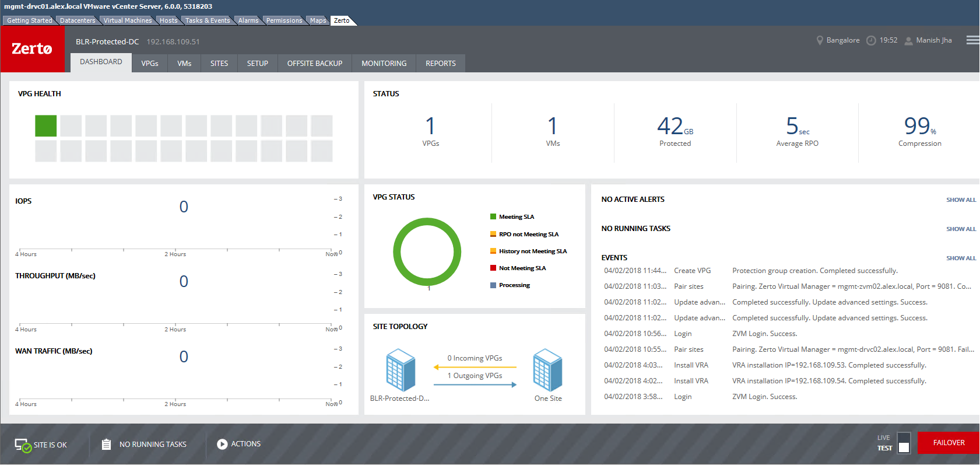Open the Offsite Backup tab
The height and width of the screenshot is (465, 980).
pos(314,64)
